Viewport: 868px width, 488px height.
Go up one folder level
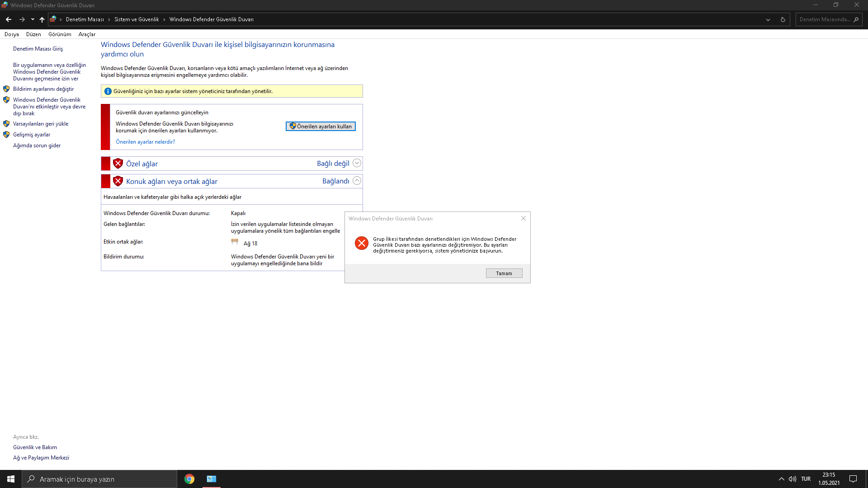coord(42,19)
